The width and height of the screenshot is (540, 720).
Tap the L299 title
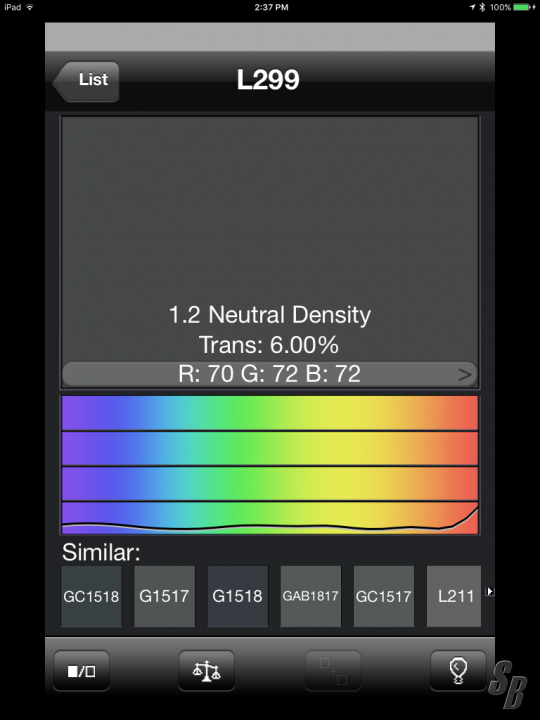[x=268, y=79]
